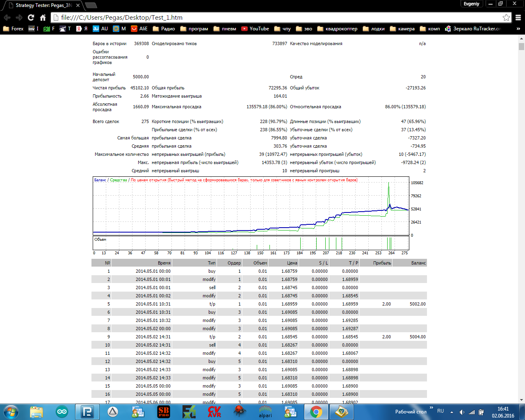Launch Arduino IDE from the taskbar

click(x=62, y=412)
